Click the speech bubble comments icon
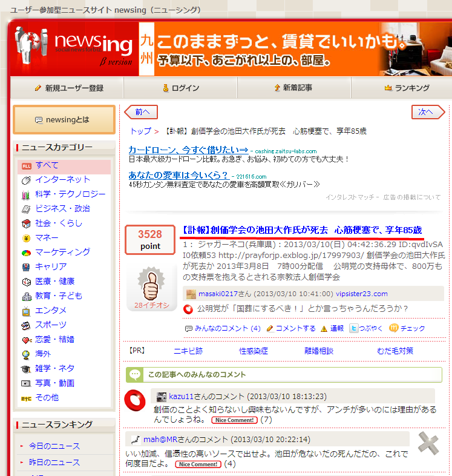This screenshot has width=452, height=476. [x=188, y=328]
